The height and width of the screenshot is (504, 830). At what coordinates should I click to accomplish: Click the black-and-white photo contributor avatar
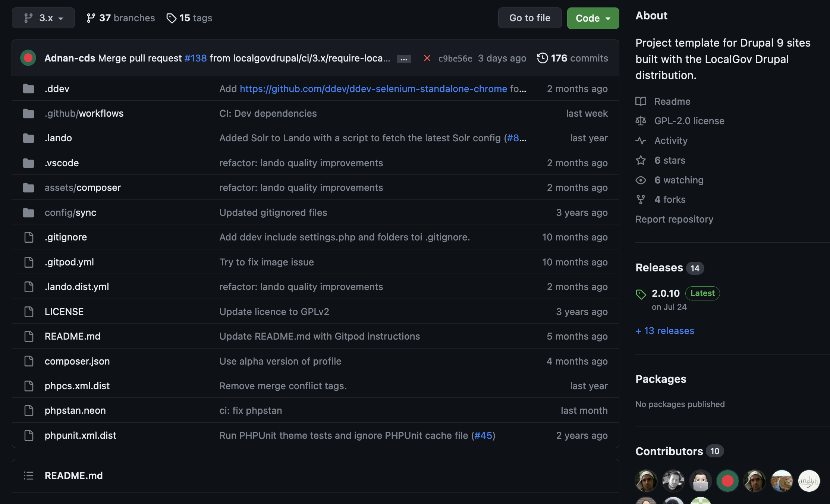[x=673, y=481]
